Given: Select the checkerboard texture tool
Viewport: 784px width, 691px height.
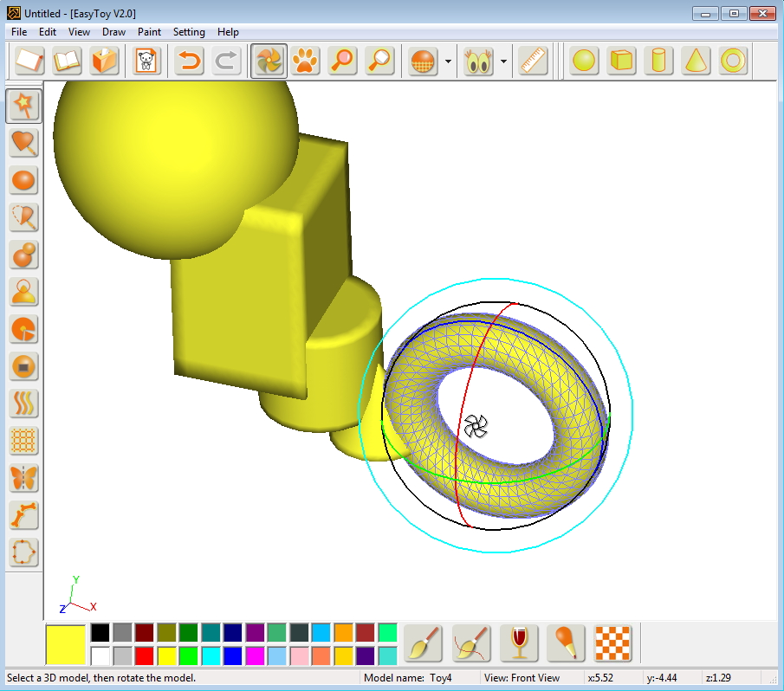Looking at the screenshot, I should [x=613, y=643].
